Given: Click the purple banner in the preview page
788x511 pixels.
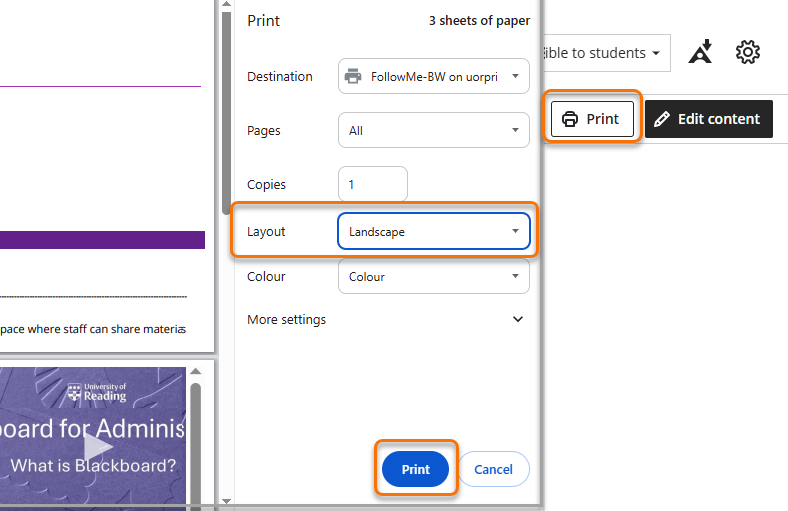Looking at the screenshot, I should (x=102, y=240).
